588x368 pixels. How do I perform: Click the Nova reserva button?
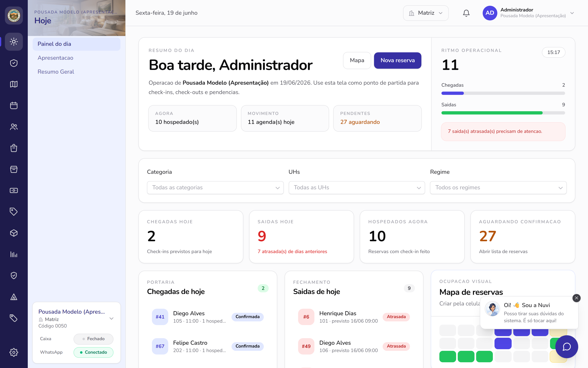pyautogui.click(x=398, y=60)
